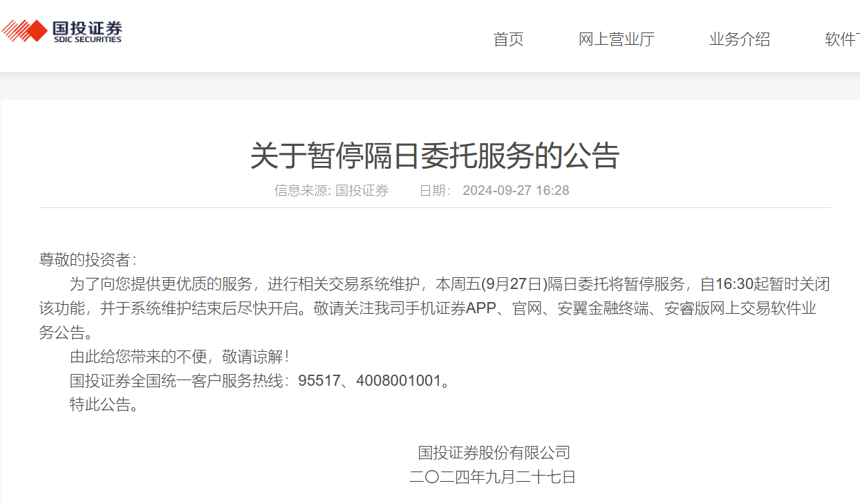Click the signature 国投证券股份有限公司
This screenshot has height=504, width=860.
[x=494, y=454]
